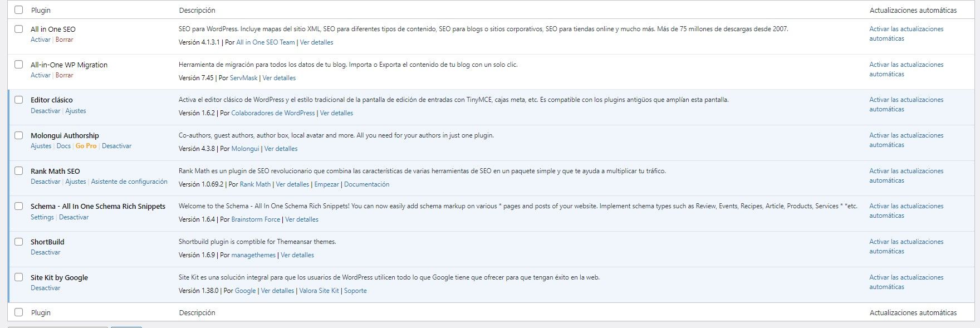
Task: Click the Site Kit by Google plugin name
Action: tap(59, 277)
